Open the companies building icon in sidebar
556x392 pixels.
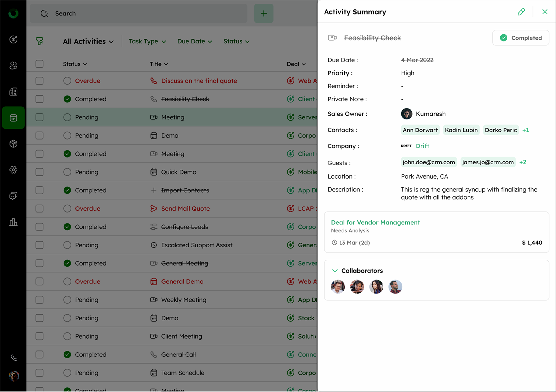pos(13,92)
